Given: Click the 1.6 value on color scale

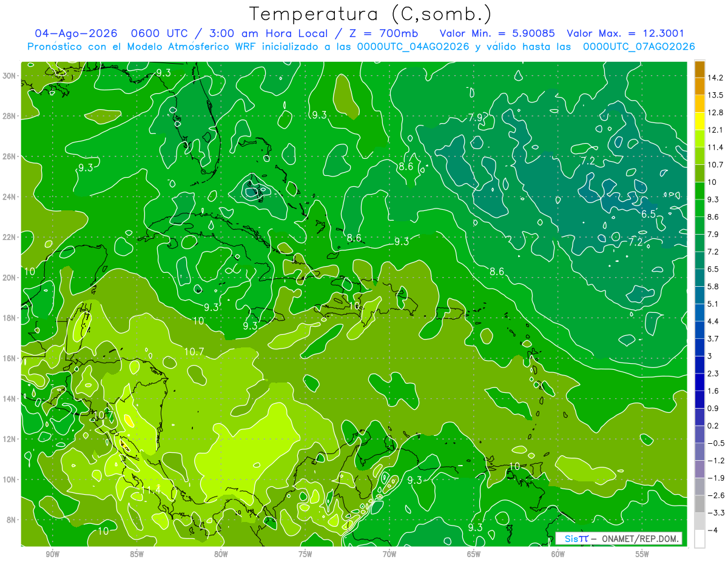Looking at the screenshot, I should coord(713,391).
